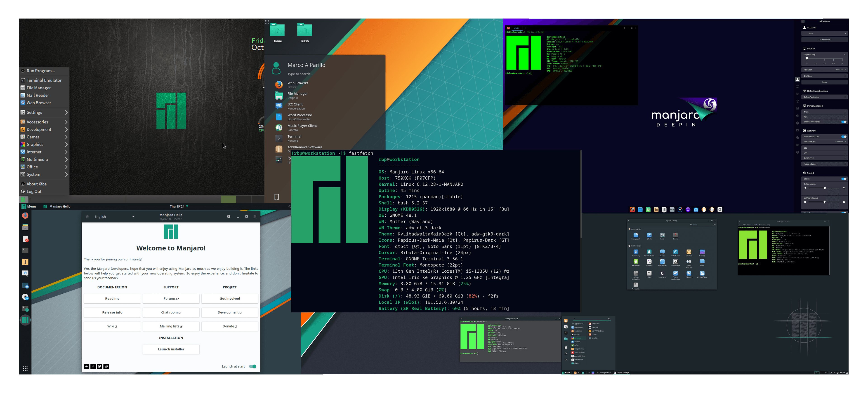
Task: Click home icon in Manjaro Hello header
Action: [x=87, y=217]
